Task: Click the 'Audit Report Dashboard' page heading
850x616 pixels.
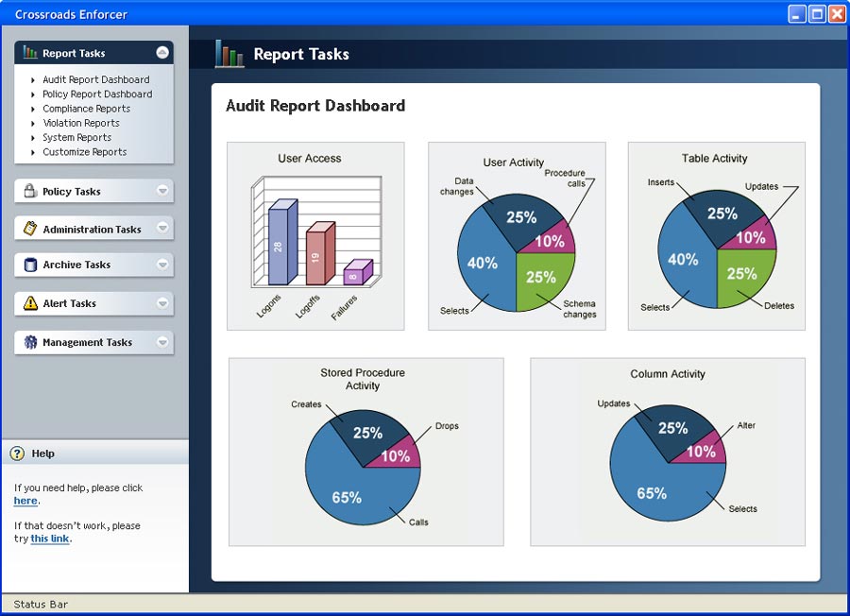Action: click(x=315, y=105)
